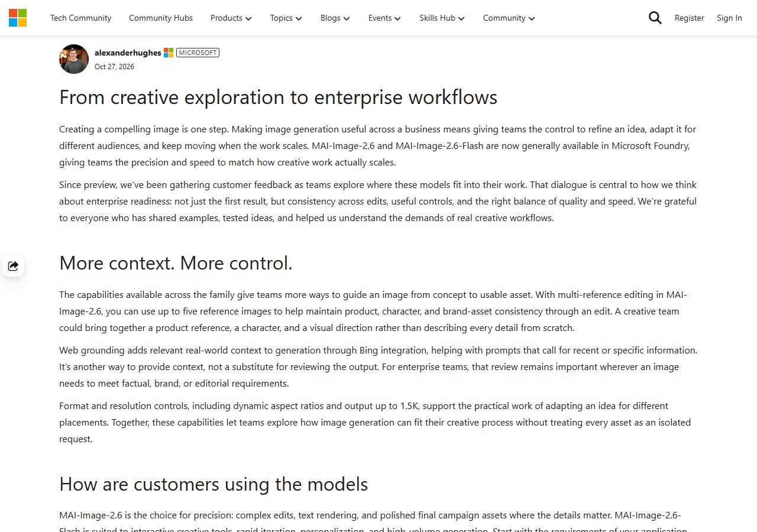The width and height of the screenshot is (757, 532).
Task: Click the Sign In link
Action: pyautogui.click(x=729, y=18)
